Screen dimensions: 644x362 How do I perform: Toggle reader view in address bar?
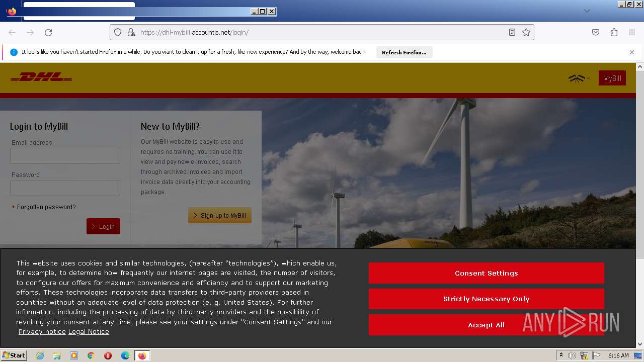pos(512,32)
